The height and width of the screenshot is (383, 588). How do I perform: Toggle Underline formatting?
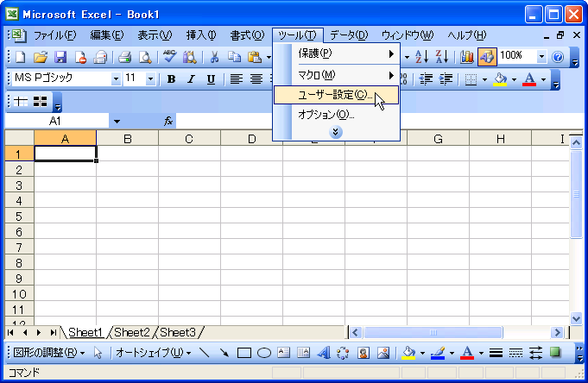click(212, 79)
